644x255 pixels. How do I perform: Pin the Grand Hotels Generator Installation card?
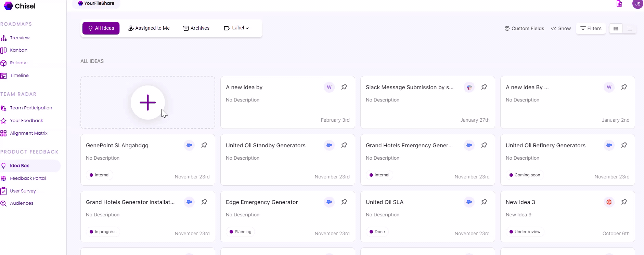tap(204, 202)
